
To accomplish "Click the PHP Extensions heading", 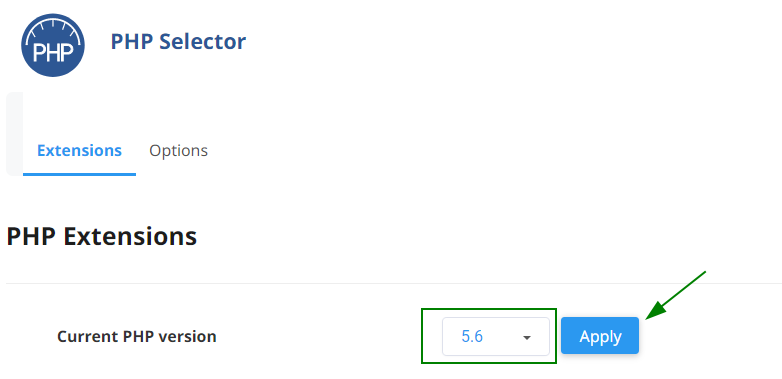I will (102, 236).
